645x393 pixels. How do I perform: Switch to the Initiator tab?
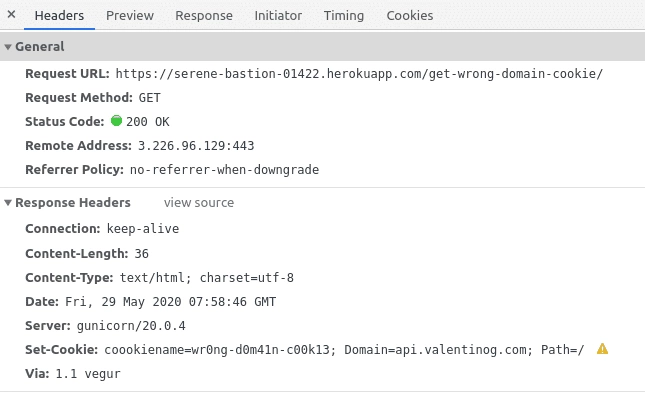278,16
